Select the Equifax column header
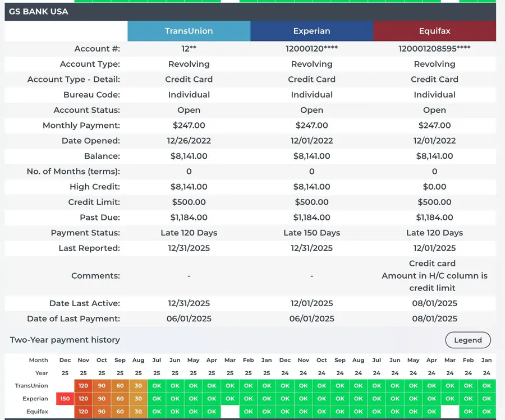Image resolution: width=505 pixels, height=420 pixels. [x=434, y=31]
